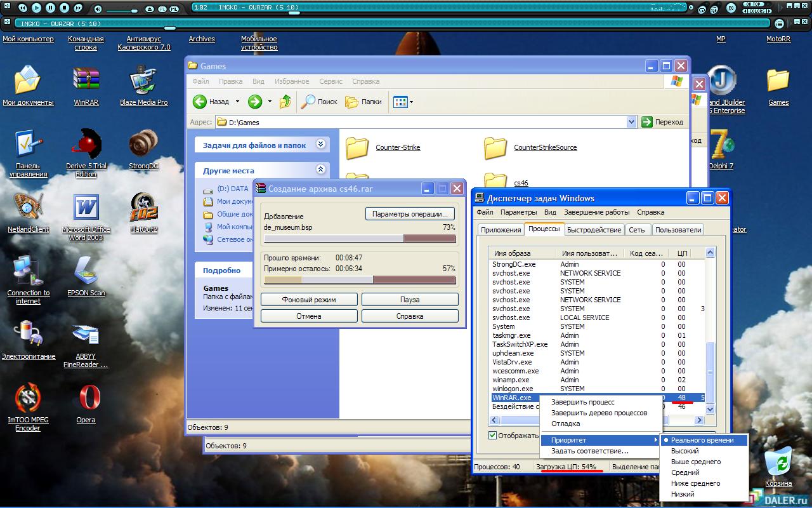Toggle the Отображать processes checkbox
The image size is (812, 508).
493,436
